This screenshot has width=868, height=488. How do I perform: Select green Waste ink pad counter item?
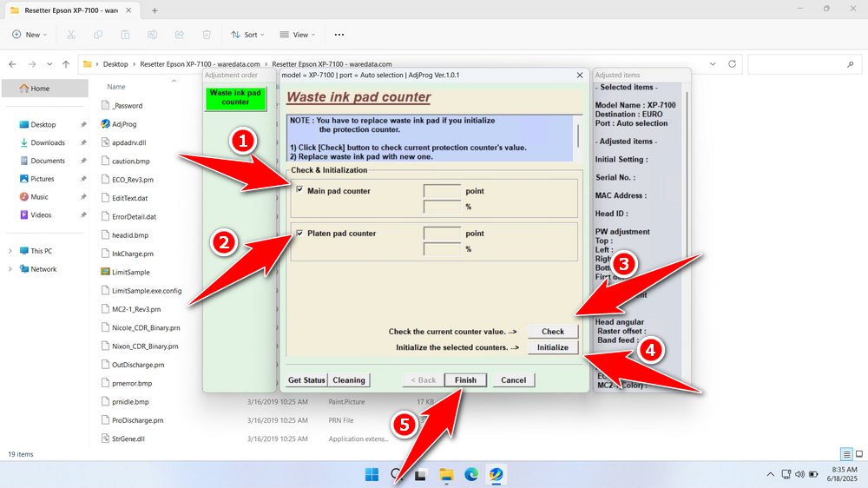click(x=235, y=98)
